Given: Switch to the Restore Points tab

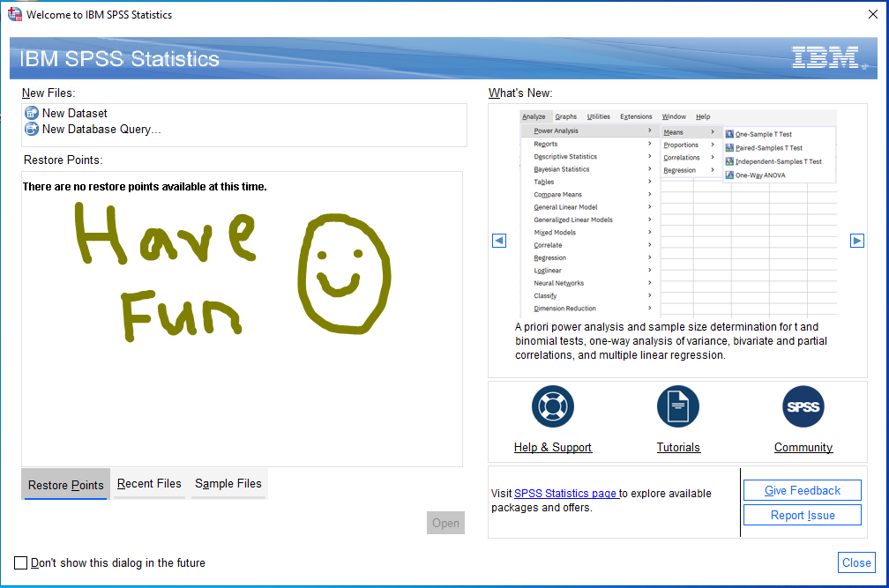Looking at the screenshot, I should coord(66,485).
